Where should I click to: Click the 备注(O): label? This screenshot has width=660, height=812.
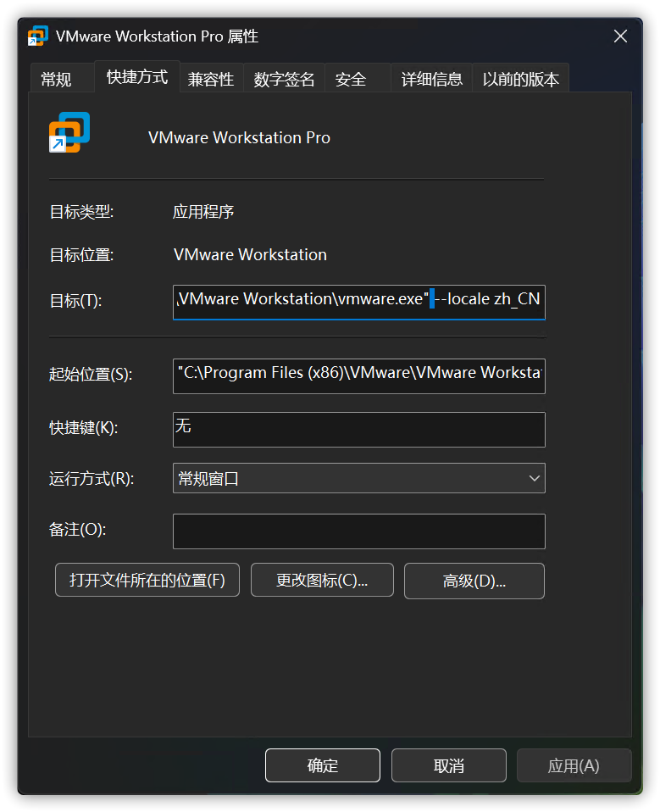[77, 529]
